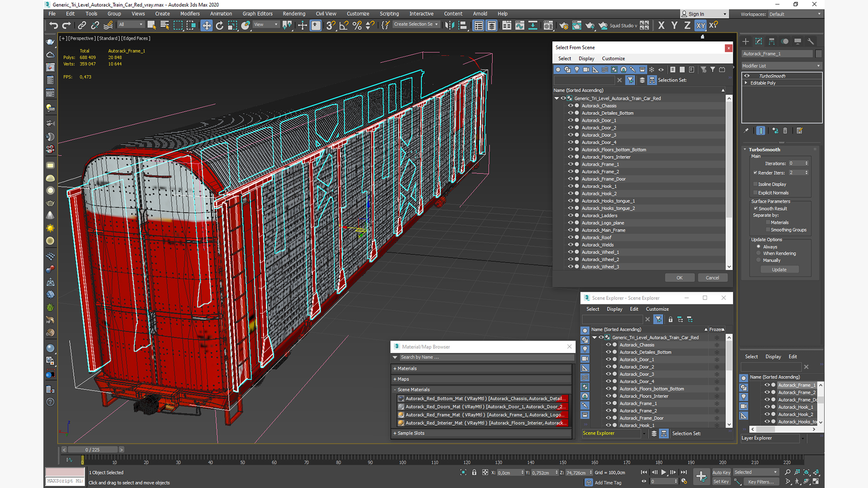The width and height of the screenshot is (868, 488).
Task: Open the All selection filter dropdown
Action: click(x=131, y=24)
